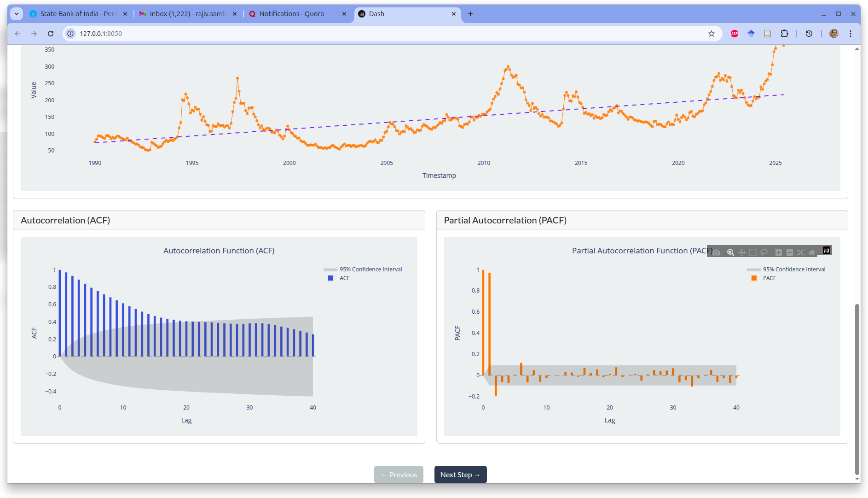Switch to Notifications - Quora tab
The width and height of the screenshot is (868, 498).
[291, 14]
